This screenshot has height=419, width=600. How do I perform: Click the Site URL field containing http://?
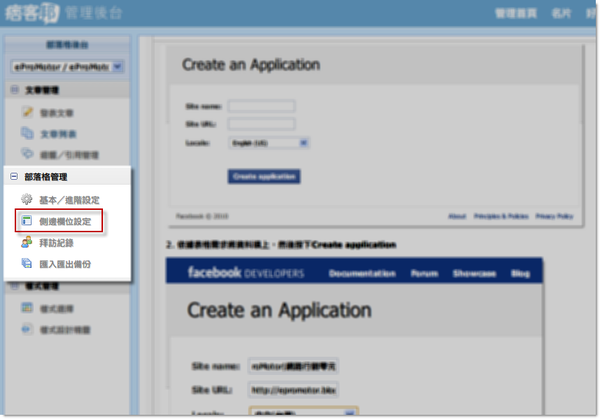293,390
